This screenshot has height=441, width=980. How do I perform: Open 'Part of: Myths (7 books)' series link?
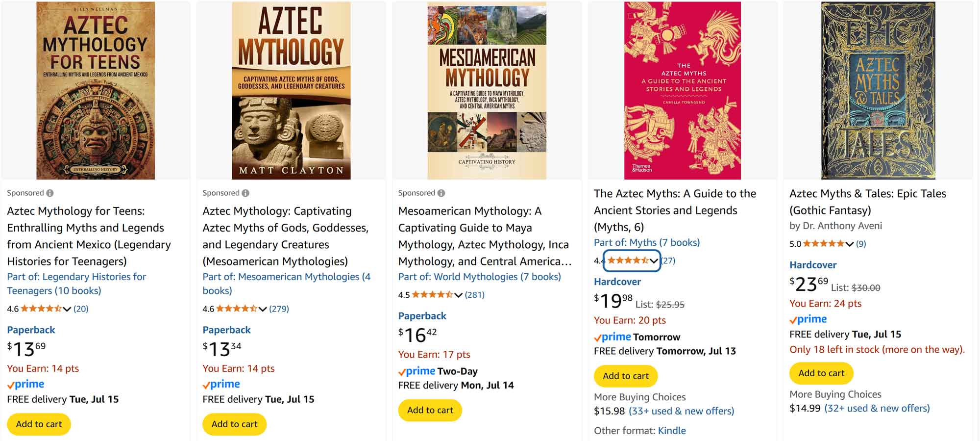[646, 242]
